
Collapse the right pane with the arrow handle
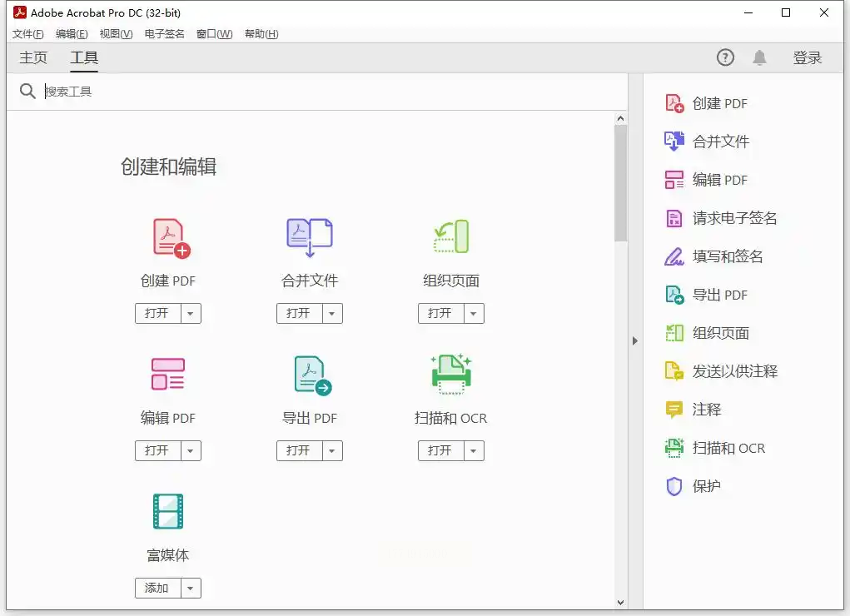[634, 340]
